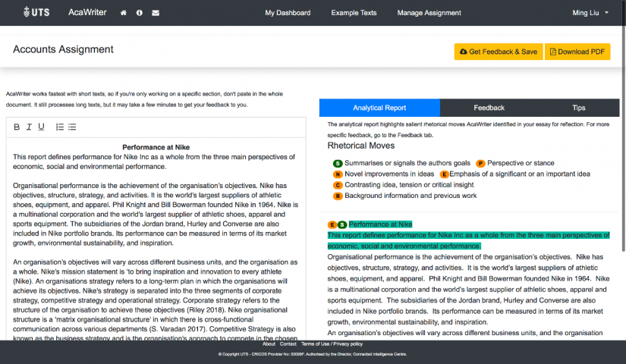Click the green S Summarises legend badge
Viewport: 626px width, 364px height.
click(338, 163)
